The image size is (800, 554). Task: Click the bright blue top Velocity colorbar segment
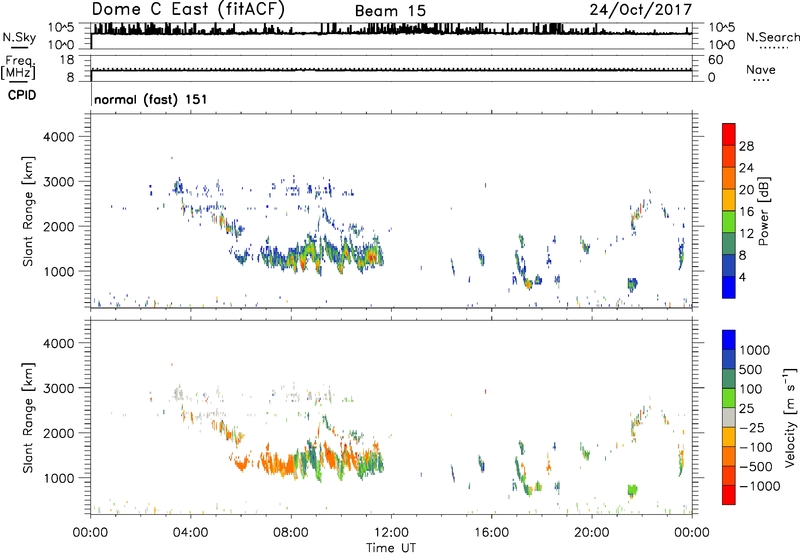(729, 340)
